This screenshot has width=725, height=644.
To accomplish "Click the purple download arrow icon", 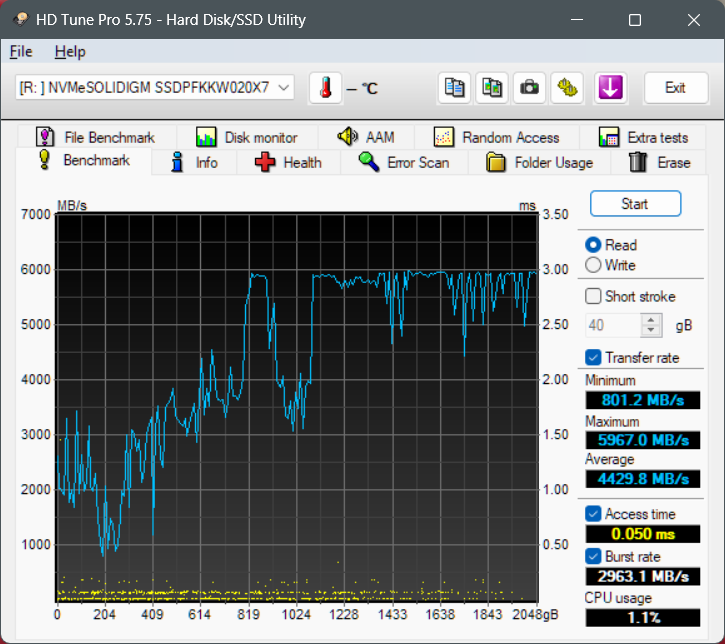I will coord(610,88).
